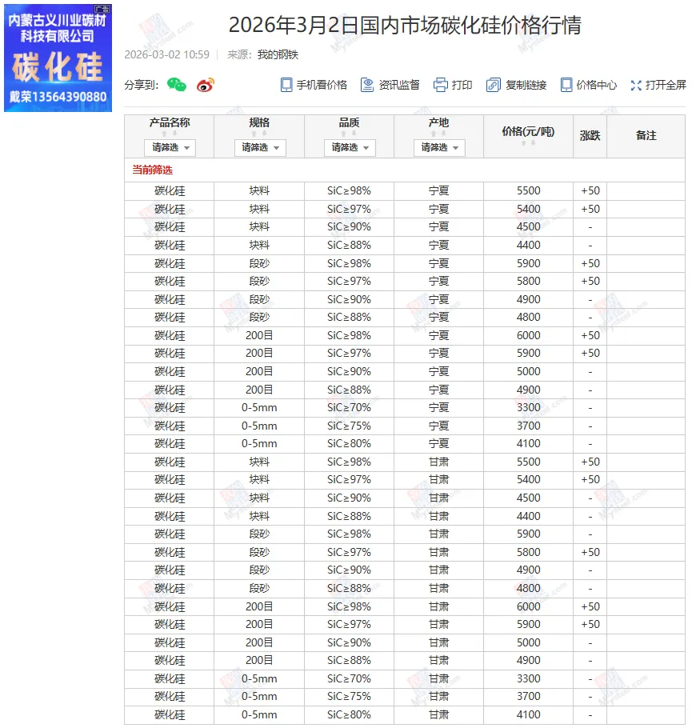Click the 打开全屏 expand icon

pyautogui.click(x=636, y=85)
